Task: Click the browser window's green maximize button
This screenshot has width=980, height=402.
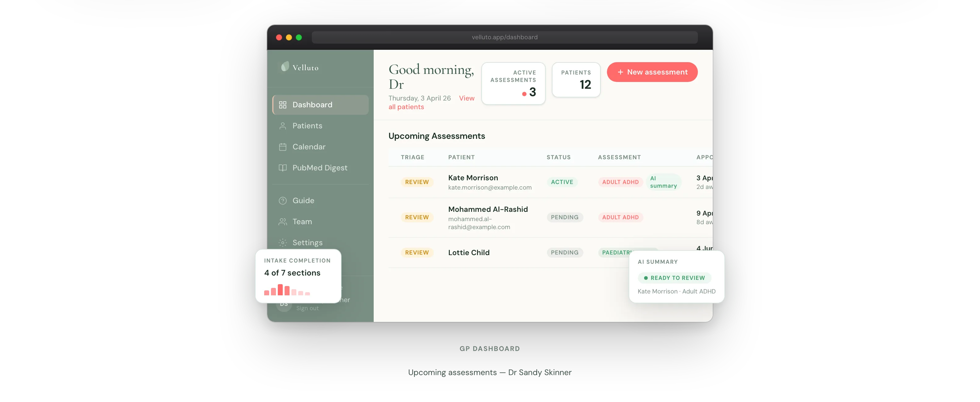Action: point(299,37)
